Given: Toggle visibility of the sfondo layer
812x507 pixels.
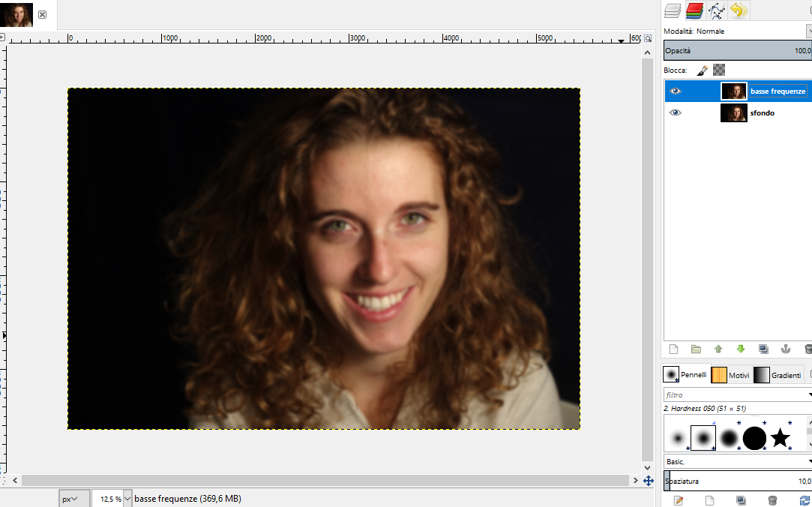Looking at the screenshot, I should pos(676,113).
